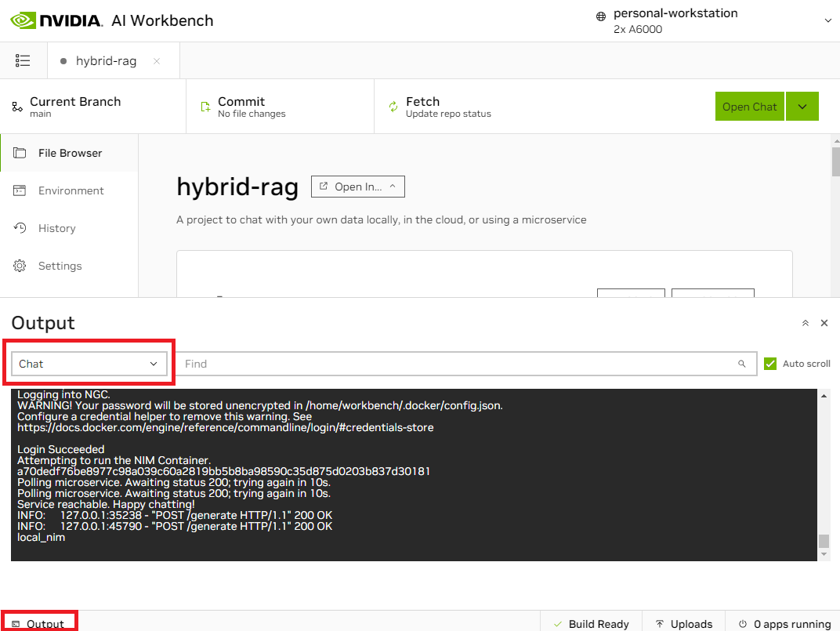This screenshot has width=840, height=631.
Task: Click the 'Logging into NGC.' log line
Action: [63, 394]
